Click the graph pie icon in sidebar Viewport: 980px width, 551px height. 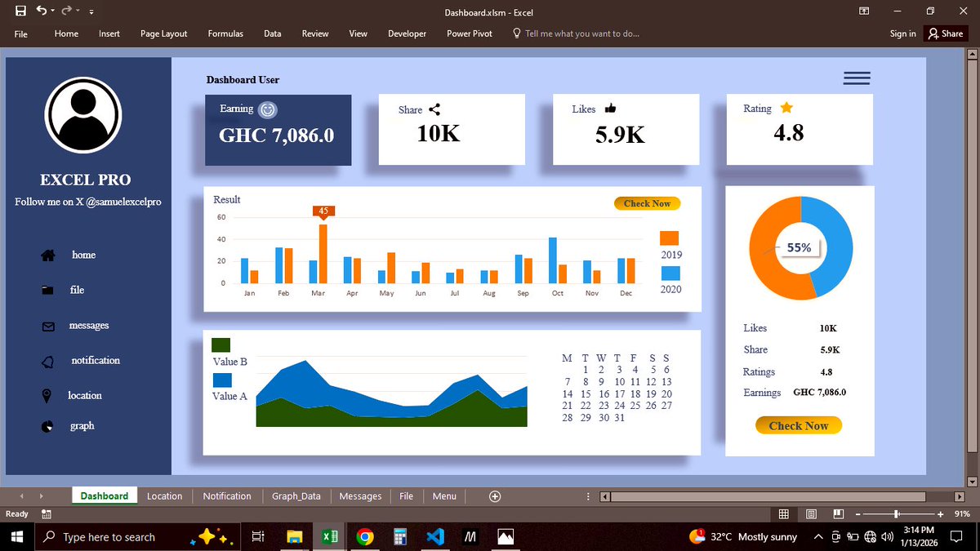click(x=47, y=426)
